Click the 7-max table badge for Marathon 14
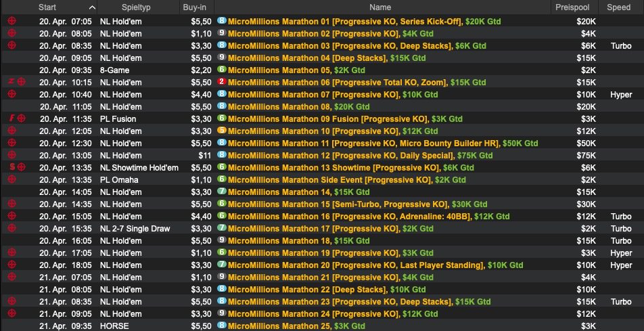This screenshot has width=644, height=331. click(x=222, y=192)
